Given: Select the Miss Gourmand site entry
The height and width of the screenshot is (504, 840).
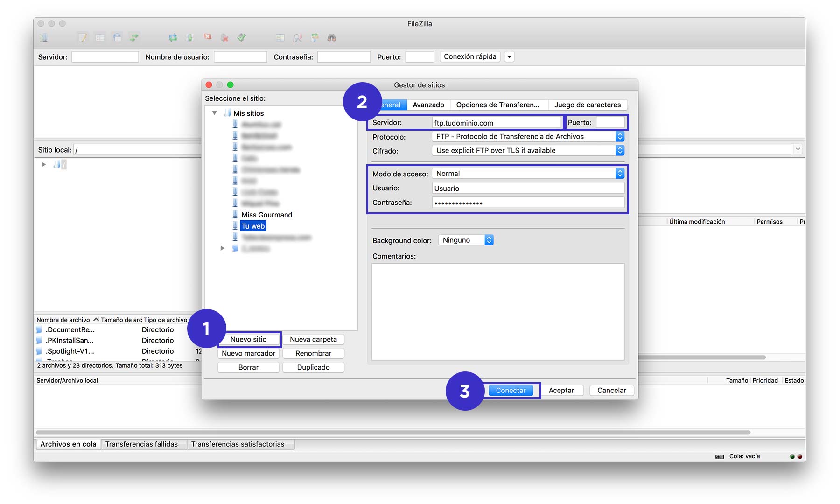Looking at the screenshot, I should [267, 215].
